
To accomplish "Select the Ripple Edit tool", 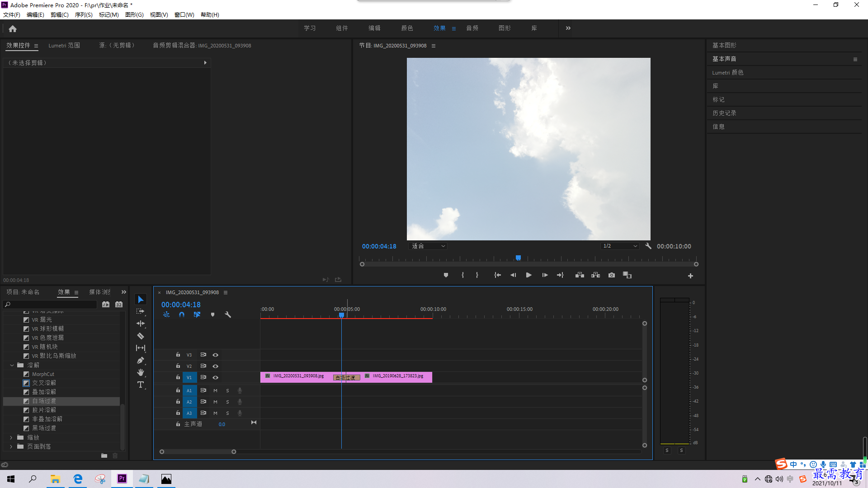I will pos(141,324).
